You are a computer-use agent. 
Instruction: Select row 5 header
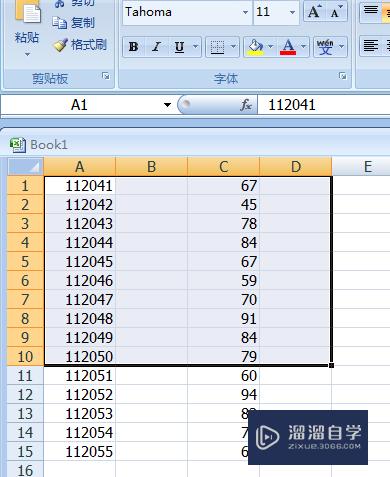pyautogui.click(x=25, y=261)
